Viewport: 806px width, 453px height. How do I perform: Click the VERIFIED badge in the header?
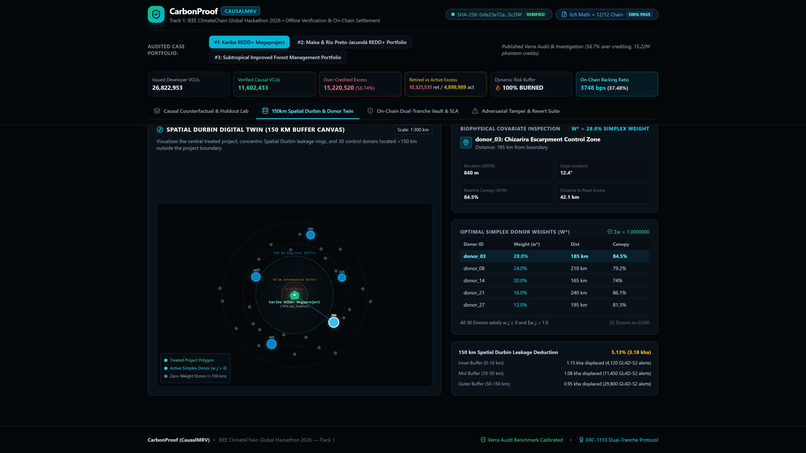536,14
